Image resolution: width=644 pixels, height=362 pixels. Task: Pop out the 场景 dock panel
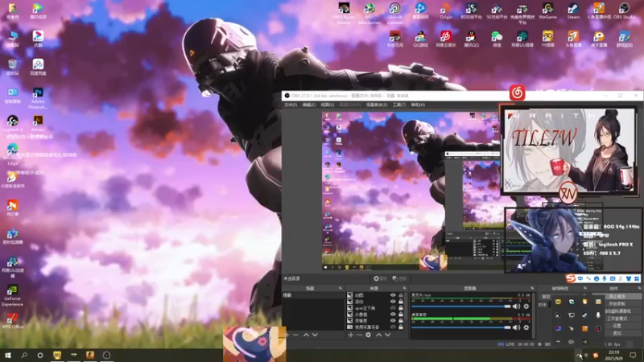pyautogui.click(x=341, y=288)
